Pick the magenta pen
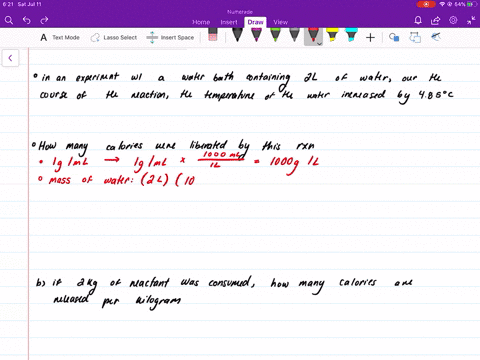This screenshot has height=360, width=480. (x=256, y=35)
